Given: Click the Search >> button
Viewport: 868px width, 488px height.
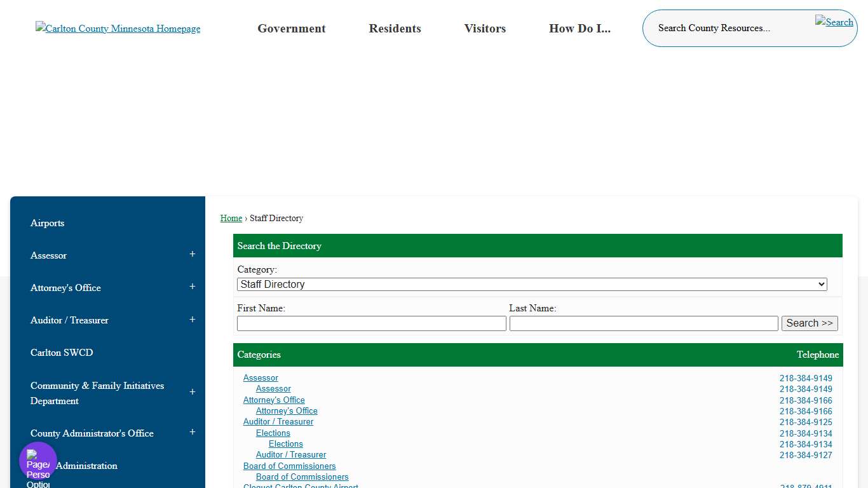Looking at the screenshot, I should (x=810, y=323).
